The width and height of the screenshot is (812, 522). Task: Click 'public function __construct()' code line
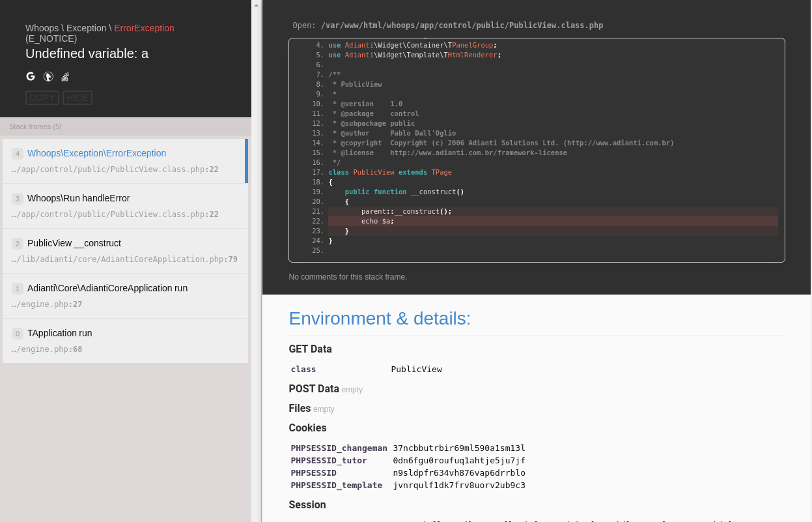coord(404,192)
